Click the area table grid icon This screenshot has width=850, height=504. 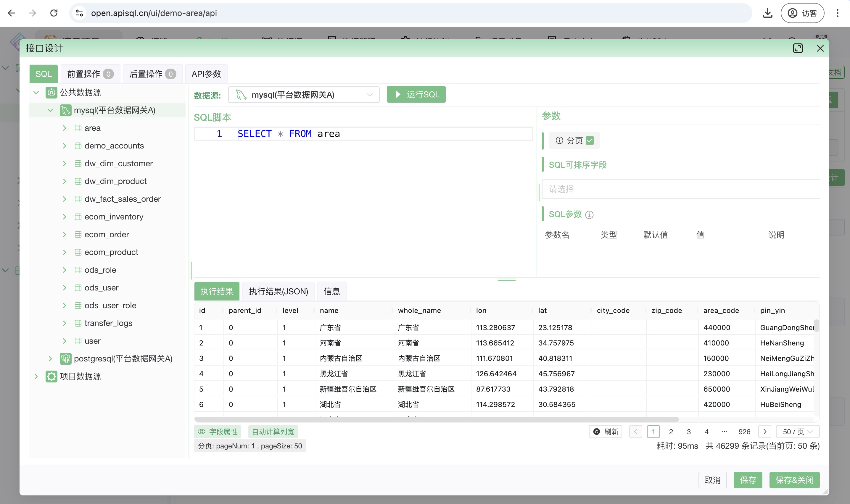tap(78, 128)
